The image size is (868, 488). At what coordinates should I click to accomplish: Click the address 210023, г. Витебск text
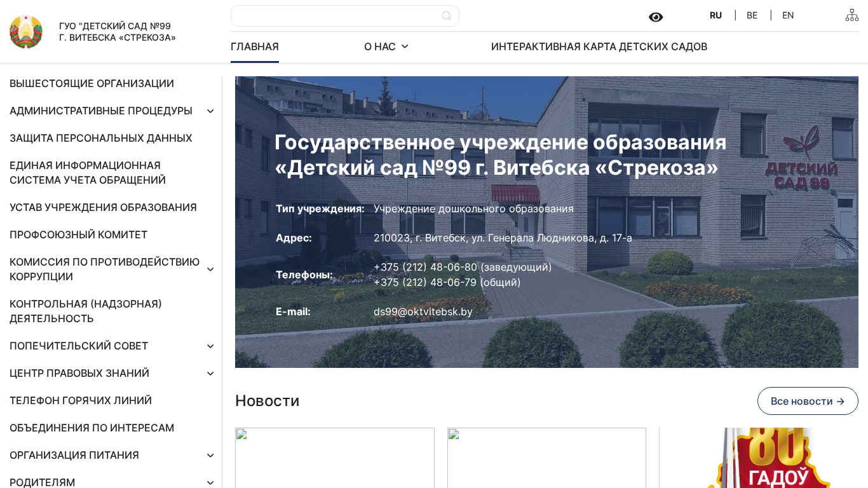point(503,238)
